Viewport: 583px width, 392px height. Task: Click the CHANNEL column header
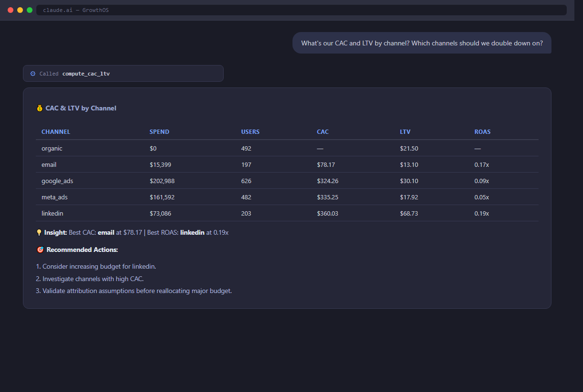56,132
